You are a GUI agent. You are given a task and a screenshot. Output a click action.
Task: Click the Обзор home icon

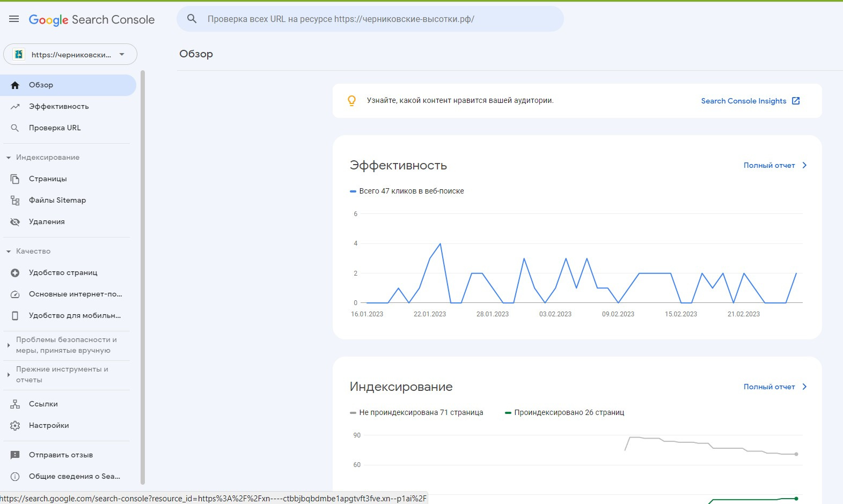coord(15,85)
